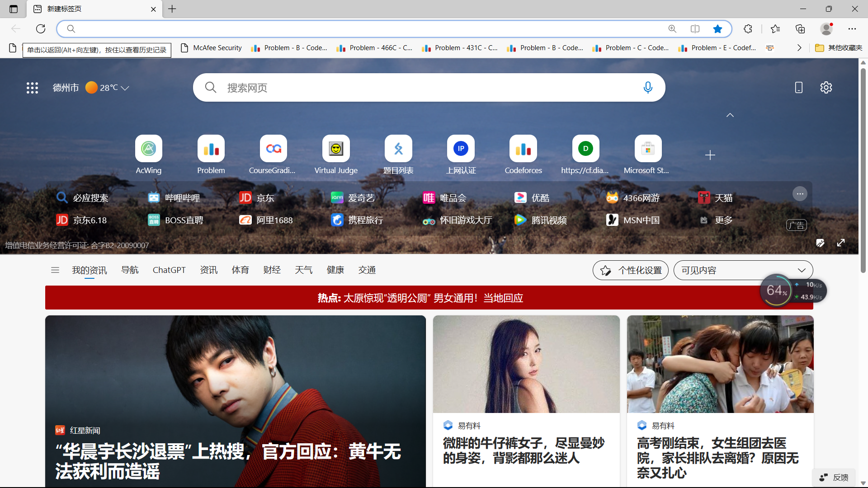Select the ChatGPT feed tab
Image resolution: width=868 pixels, height=488 pixels.
[169, 270]
